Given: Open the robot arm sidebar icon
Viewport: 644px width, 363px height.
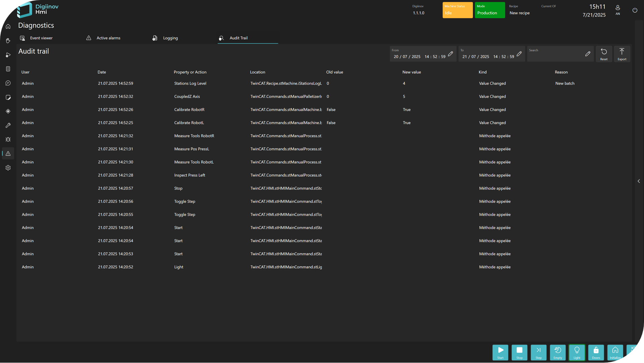Looking at the screenshot, I should (x=8, y=55).
